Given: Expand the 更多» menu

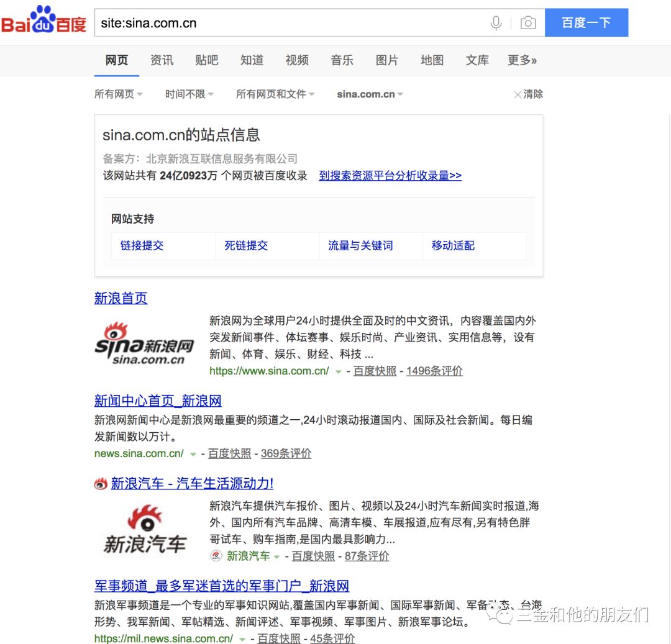Looking at the screenshot, I should (522, 60).
